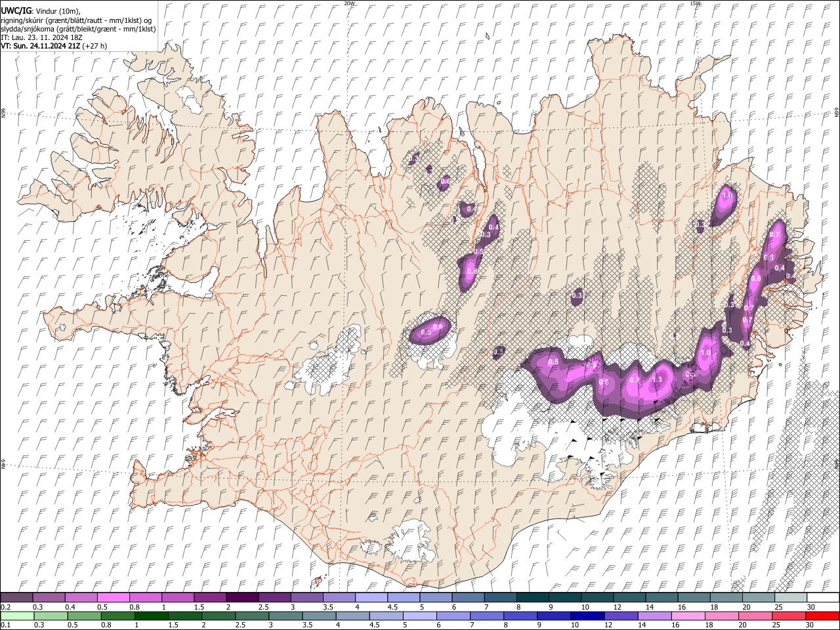Select the darkest purple 2 swatch in upper scale
Screen dimensions: 840x630
[241, 597]
